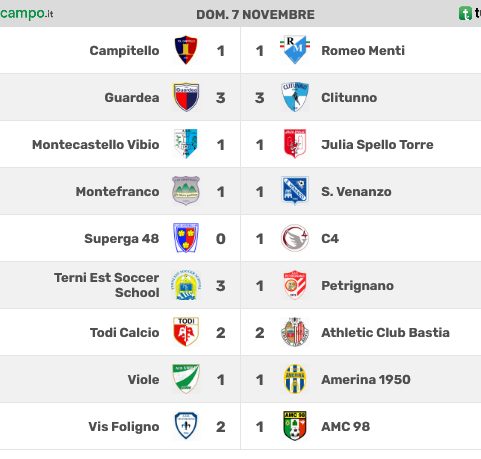Viewport: 481px width, 459px height.
Task: Open the campo.it site logo
Action: 27,14
